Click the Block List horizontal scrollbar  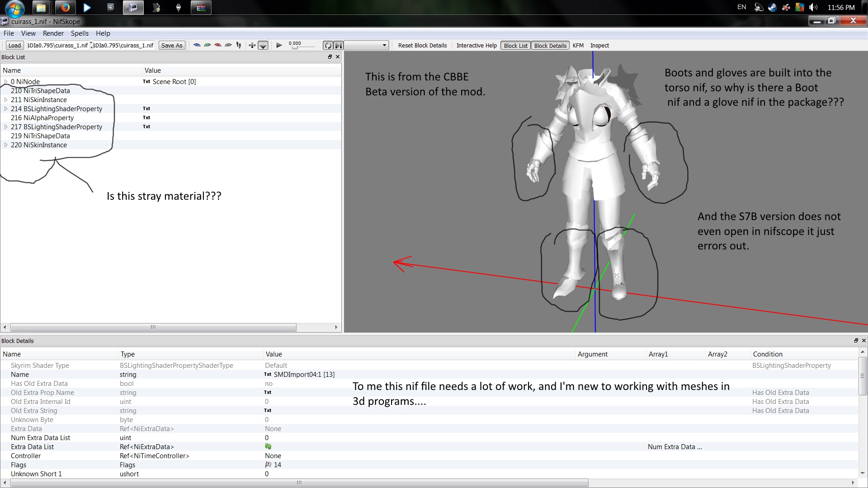click(x=153, y=327)
